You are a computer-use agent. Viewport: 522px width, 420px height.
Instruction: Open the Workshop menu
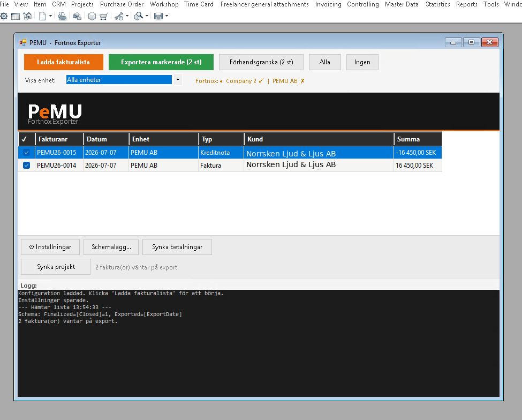164,4
